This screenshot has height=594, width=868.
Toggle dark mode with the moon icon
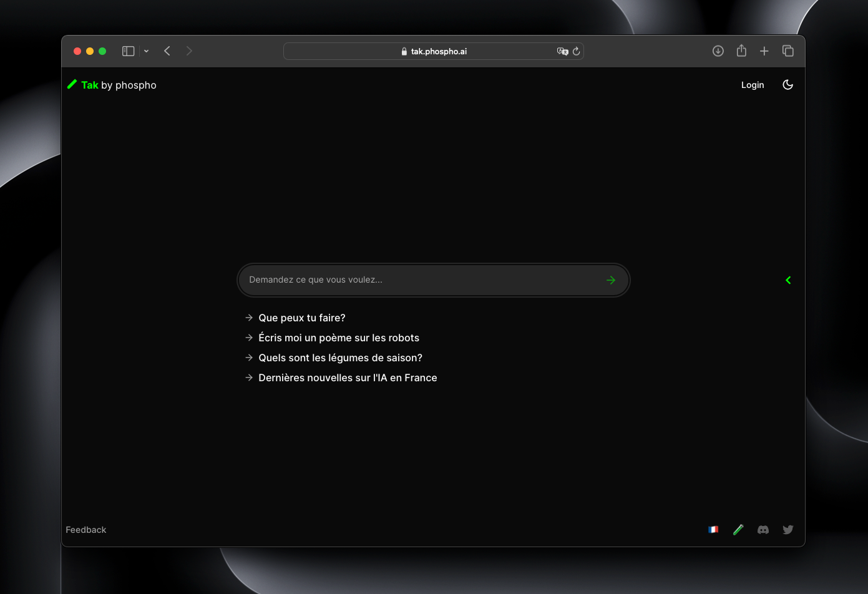coord(788,84)
